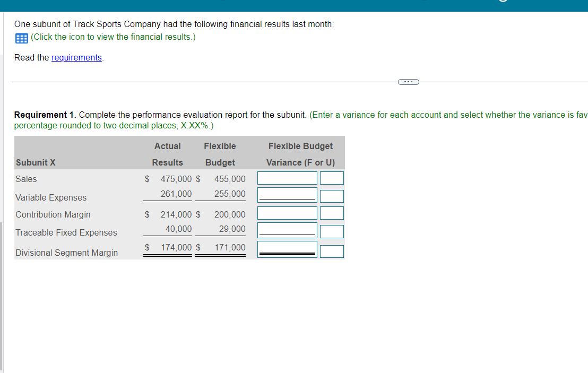Click the Divisional Segment Margin variance input
Screen dimensions: 588x373
click(287, 250)
